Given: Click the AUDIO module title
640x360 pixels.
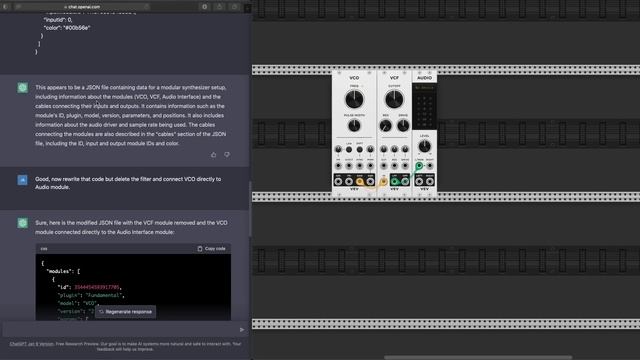Looking at the screenshot, I should click(424, 78).
